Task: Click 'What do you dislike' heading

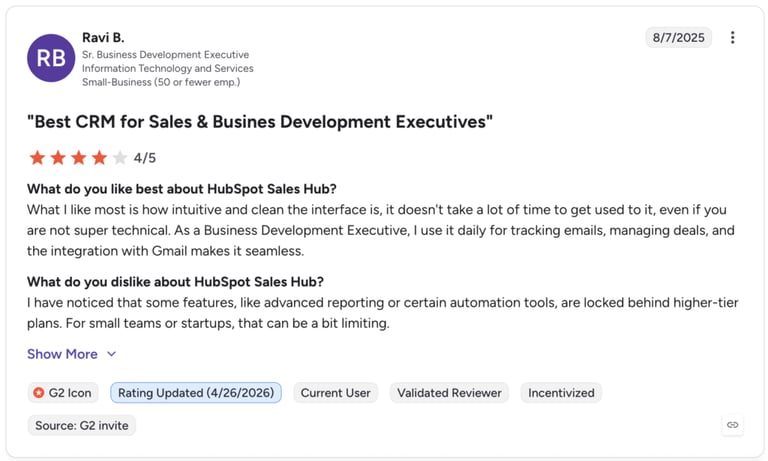Action: [x=175, y=282]
